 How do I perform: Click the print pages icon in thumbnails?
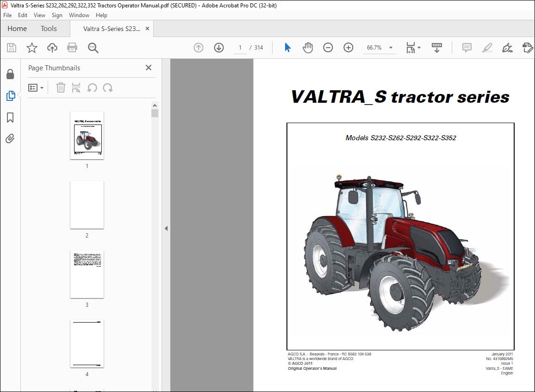[76, 87]
